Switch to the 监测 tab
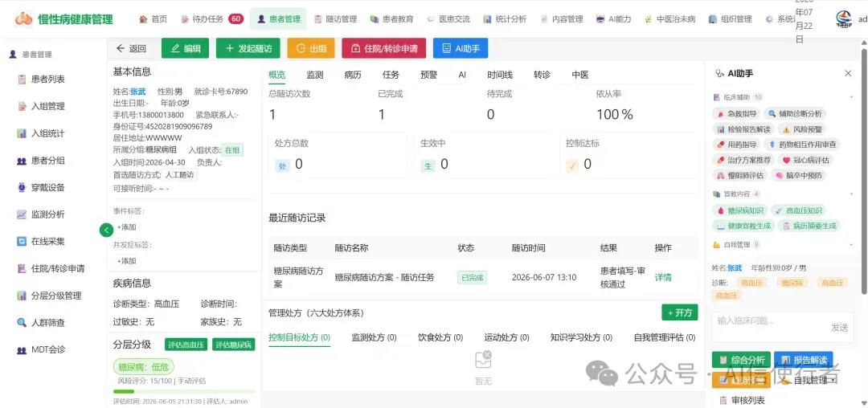 coord(315,75)
